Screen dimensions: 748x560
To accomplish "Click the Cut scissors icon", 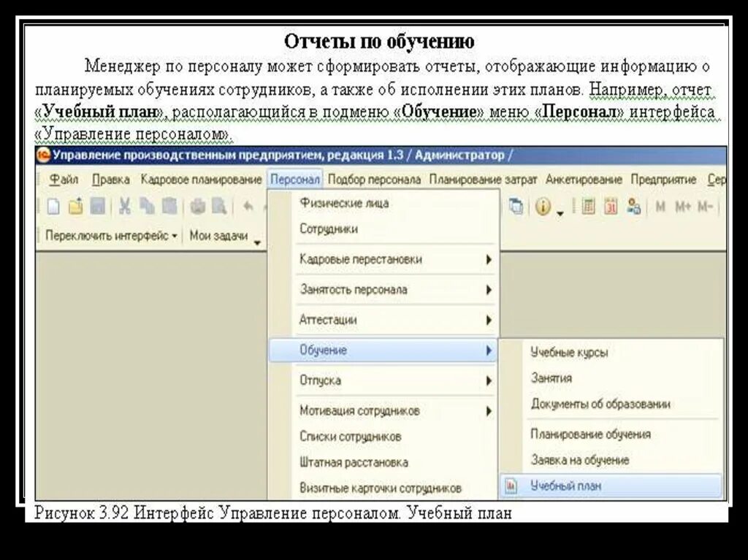I will click(x=125, y=207).
